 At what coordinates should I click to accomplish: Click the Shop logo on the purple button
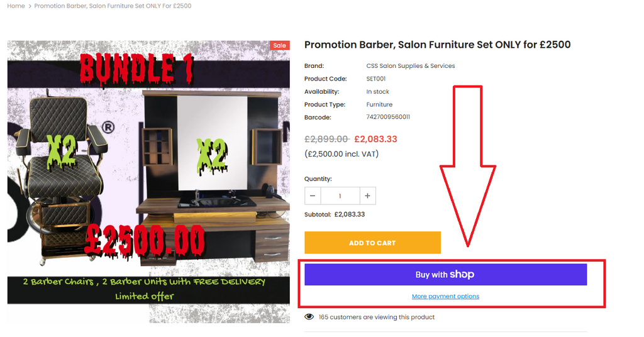coord(462,275)
